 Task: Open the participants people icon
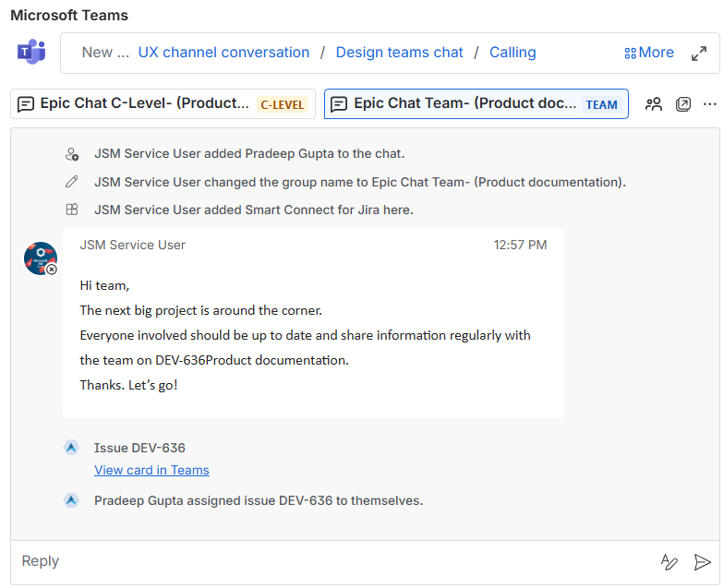(x=654, y=104)
